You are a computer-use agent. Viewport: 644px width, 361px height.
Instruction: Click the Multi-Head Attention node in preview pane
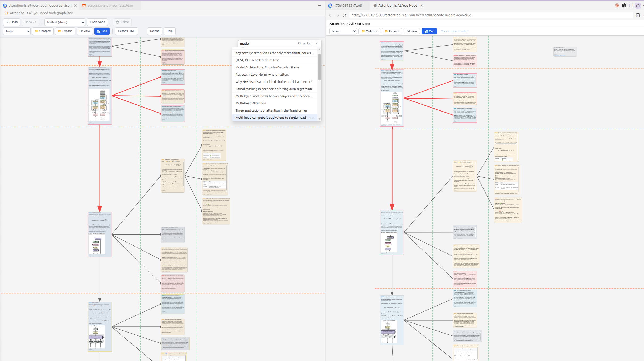click(392, 320)
